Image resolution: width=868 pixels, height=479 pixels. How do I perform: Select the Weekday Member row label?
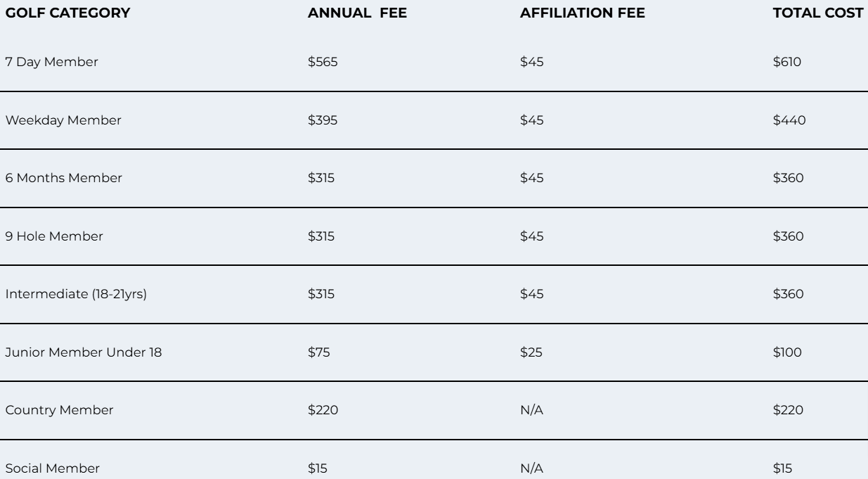tap(63, 120)
